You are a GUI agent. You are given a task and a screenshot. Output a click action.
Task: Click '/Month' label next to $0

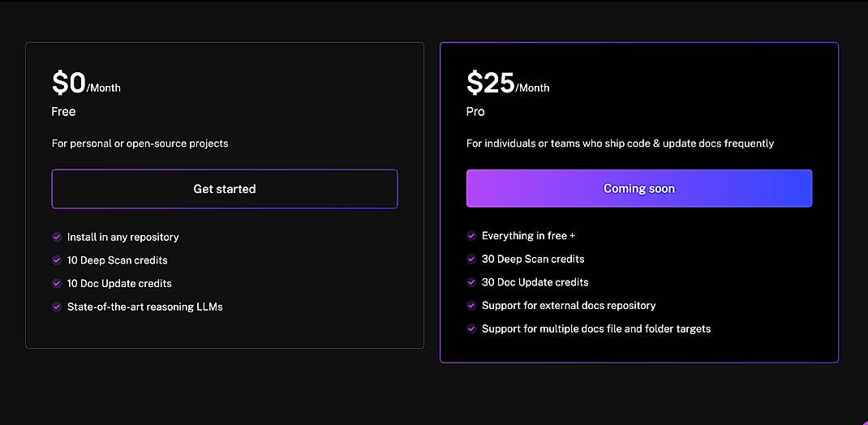click(x=104, y=88)
